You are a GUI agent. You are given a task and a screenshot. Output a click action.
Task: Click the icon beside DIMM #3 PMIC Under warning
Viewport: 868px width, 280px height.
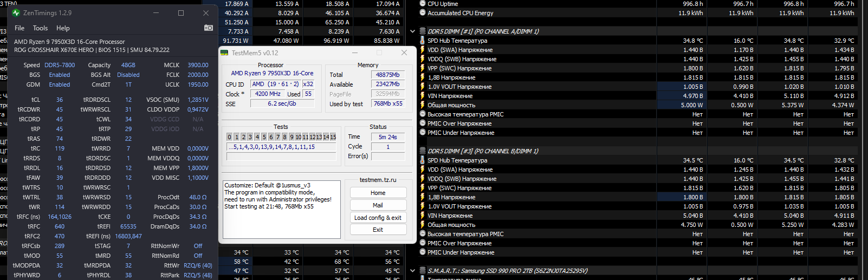[423, 252]
